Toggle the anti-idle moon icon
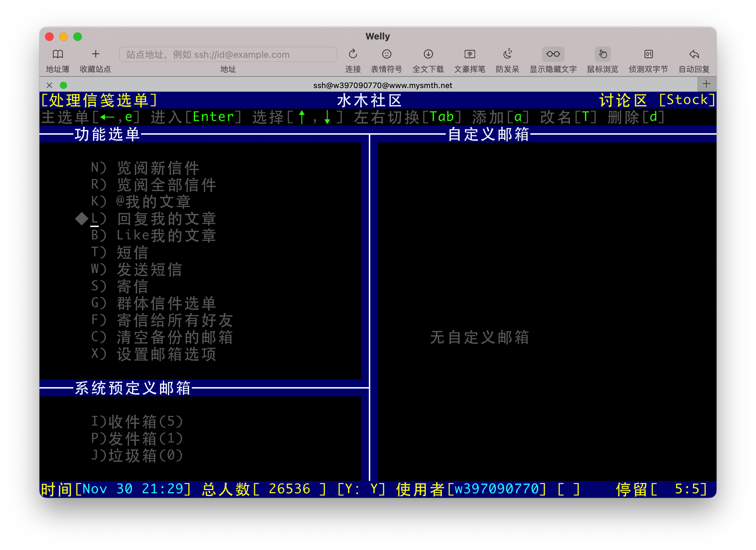The width and height of the screenshot is (756, 550). click(x=507, y=54)
